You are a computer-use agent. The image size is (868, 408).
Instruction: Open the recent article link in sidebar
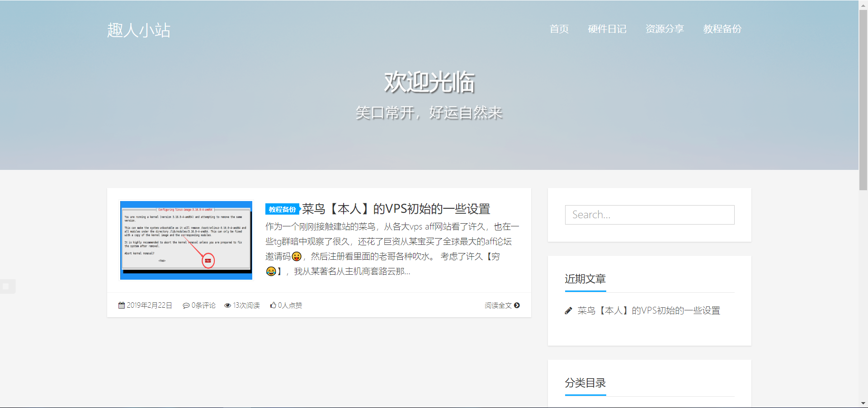(648, 311)
